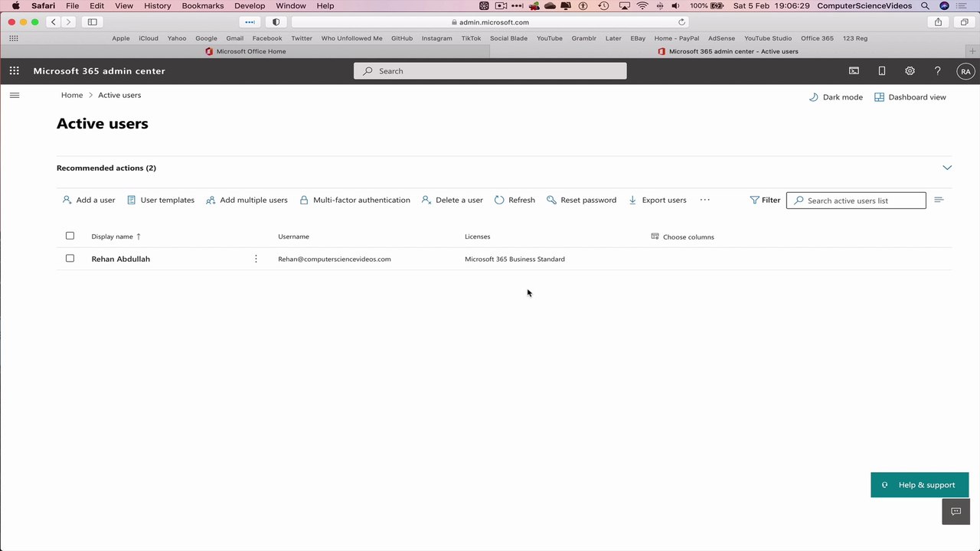Open the app launcher waffle icon
980x551 pixels.
(14, 71)
